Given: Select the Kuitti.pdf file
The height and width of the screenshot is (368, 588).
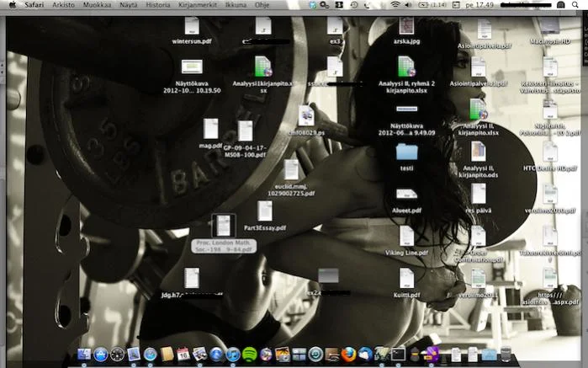Looking at the screenshot, I should click(406, 279).
